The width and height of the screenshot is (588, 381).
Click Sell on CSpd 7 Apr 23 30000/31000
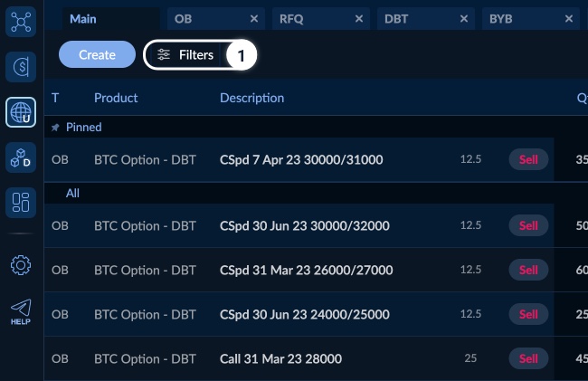[x=528, y=159]
